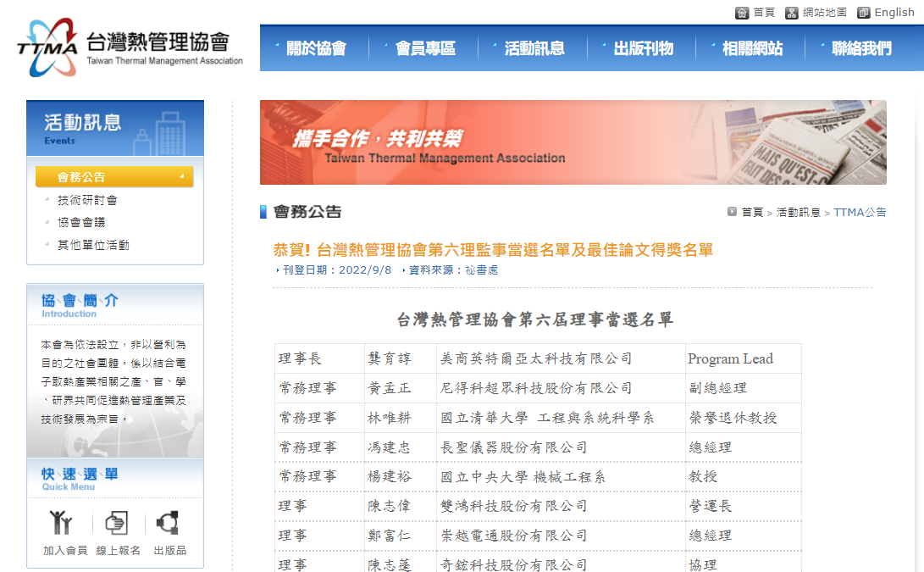
Task: Click the name 林唯耕
Action: coord(390,418)
